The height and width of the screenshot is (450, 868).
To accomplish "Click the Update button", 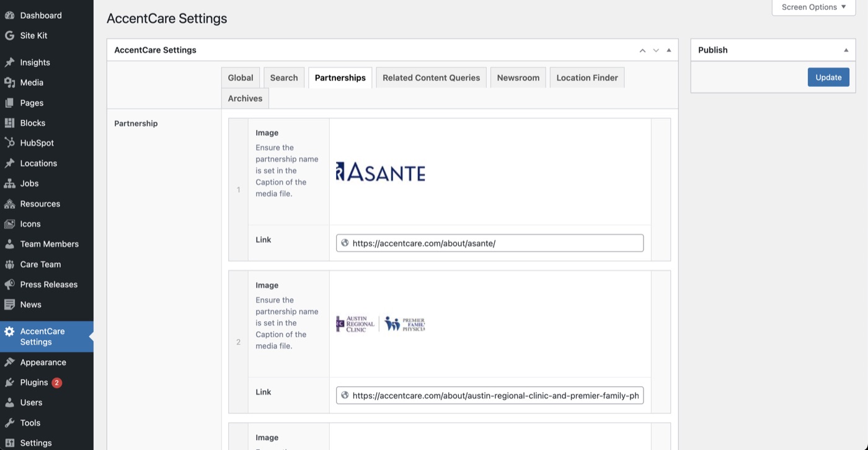I will 828,77.
